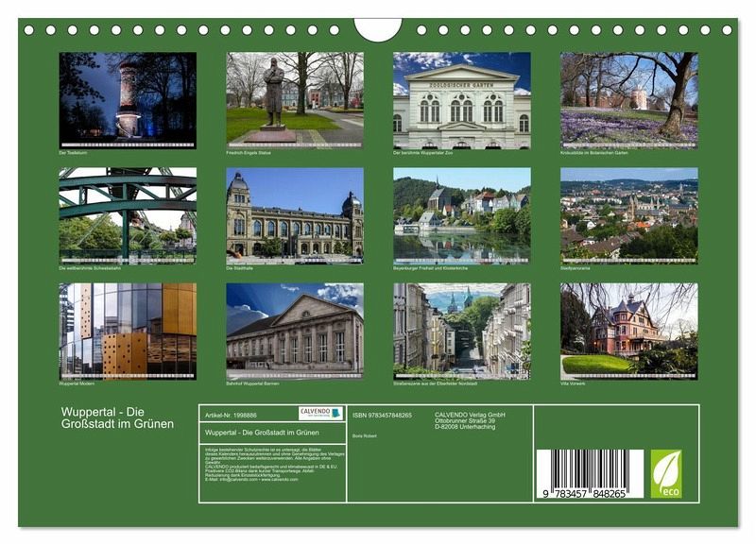Click 'Ottobrunner Straße 39' address line
Image resolution: width=756 pixels, height=545 pixels.
click(465, 420)
